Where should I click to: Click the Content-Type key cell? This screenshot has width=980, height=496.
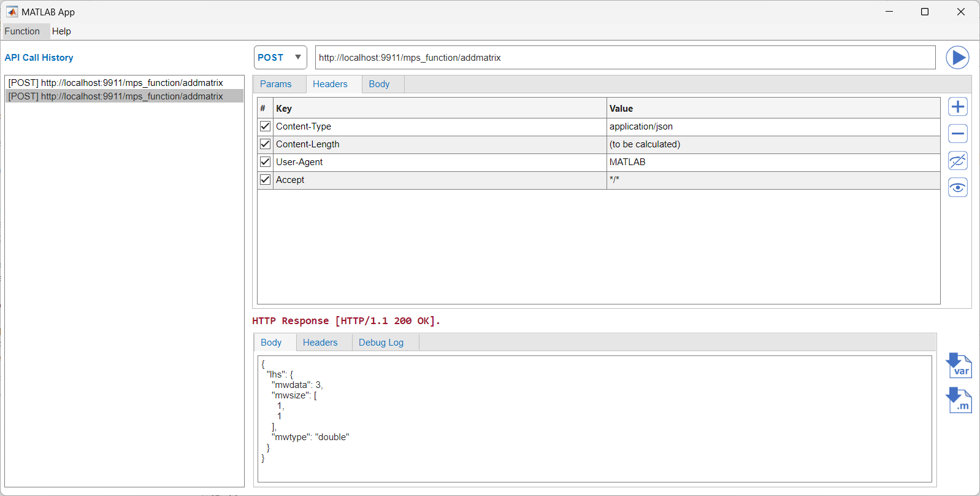pos(440,126)
